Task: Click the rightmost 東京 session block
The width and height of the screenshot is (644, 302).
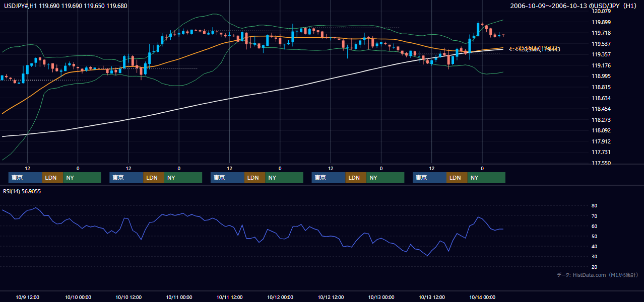Action: click(x=429, y=178)
